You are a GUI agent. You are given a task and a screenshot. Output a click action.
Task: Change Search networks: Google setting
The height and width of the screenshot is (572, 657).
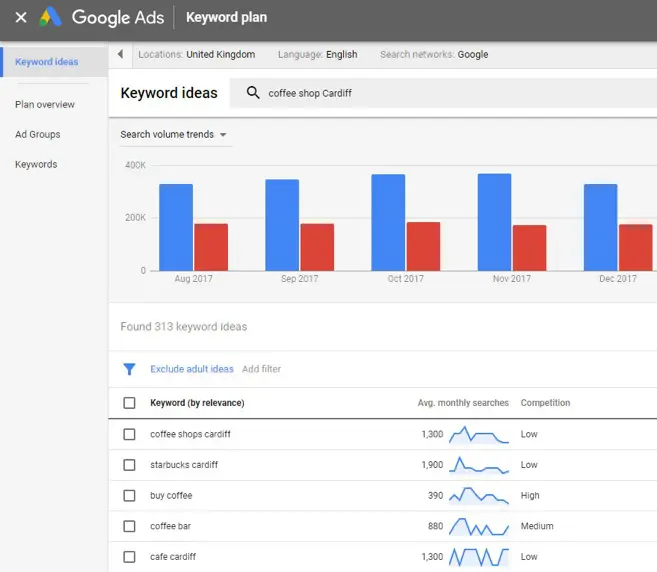(x=434, y=54)
